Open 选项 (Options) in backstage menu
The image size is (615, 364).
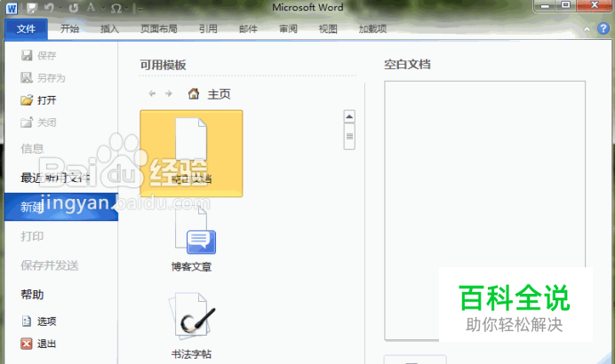point(38,321)
